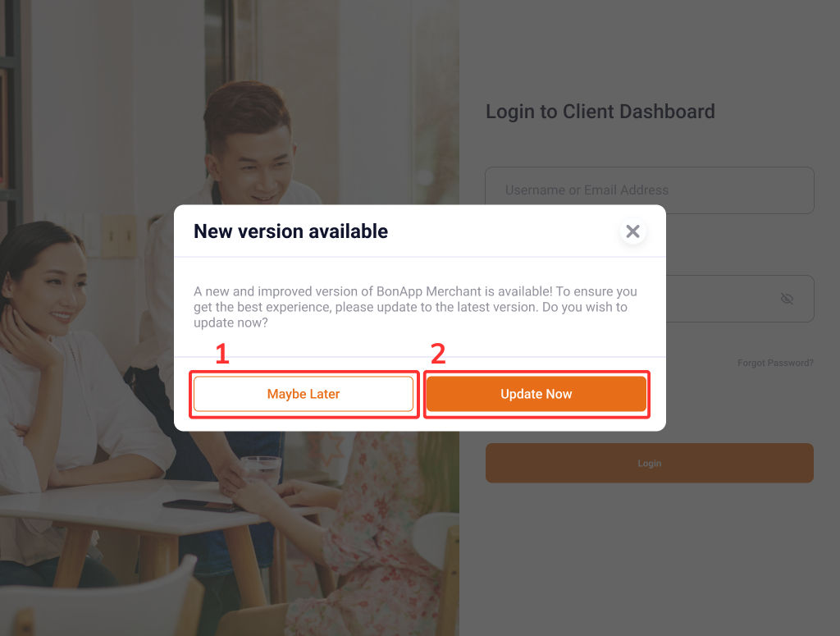Click the Login to Client Dashboard heading
This screenshot has width=840, height=636.
coord(600,112)
